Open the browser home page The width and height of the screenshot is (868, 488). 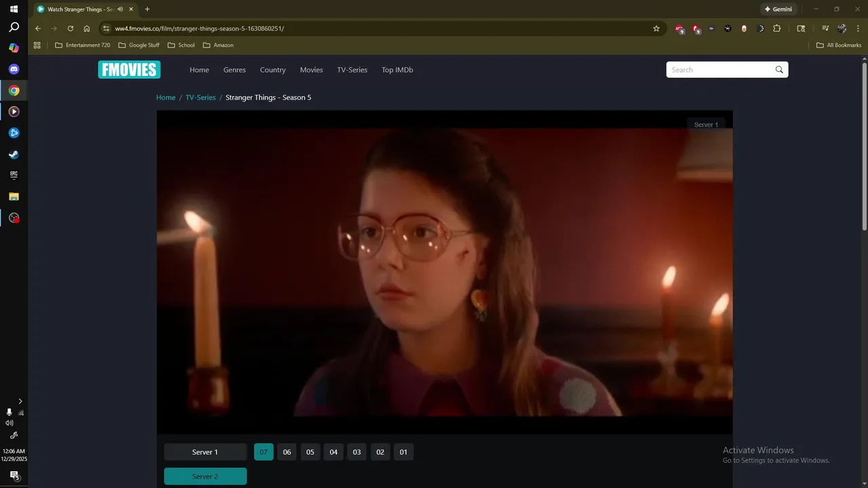(x=87, y=28)
